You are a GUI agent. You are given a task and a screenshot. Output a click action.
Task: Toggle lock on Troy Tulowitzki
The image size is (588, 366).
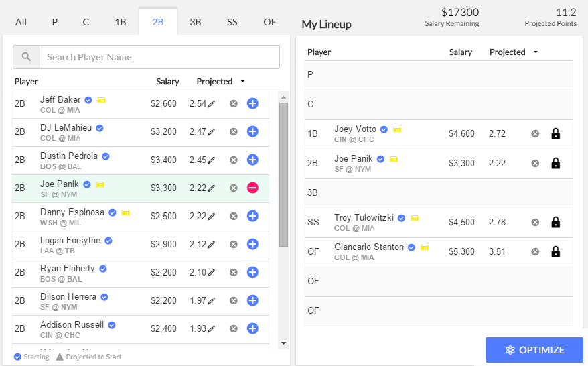(x=556, y=223)
